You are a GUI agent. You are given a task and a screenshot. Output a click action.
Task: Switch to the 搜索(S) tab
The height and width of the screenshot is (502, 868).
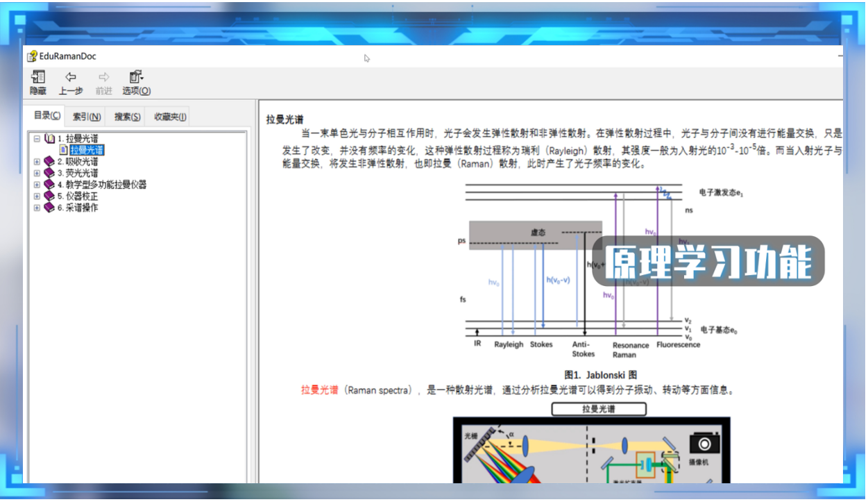[x=126, y=116]
